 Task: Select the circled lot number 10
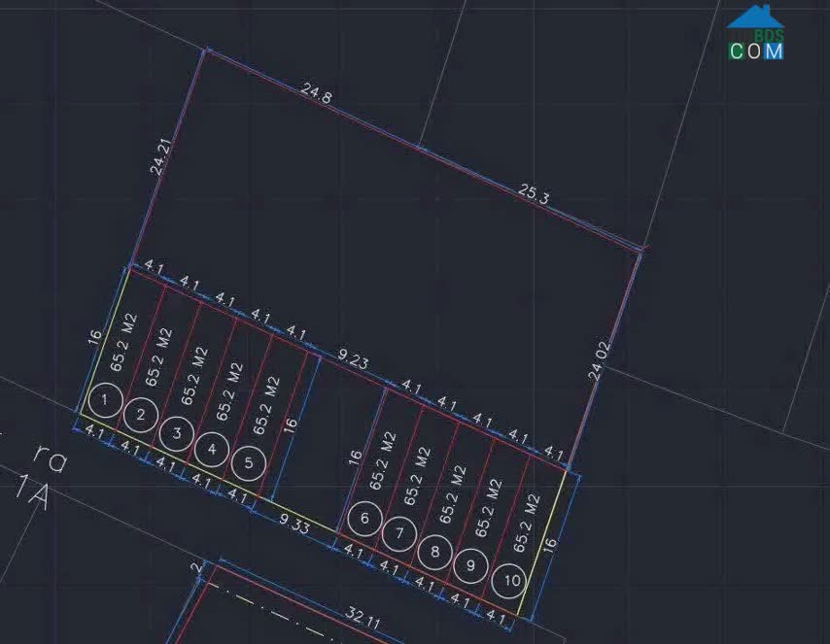[x=510, y=581]
